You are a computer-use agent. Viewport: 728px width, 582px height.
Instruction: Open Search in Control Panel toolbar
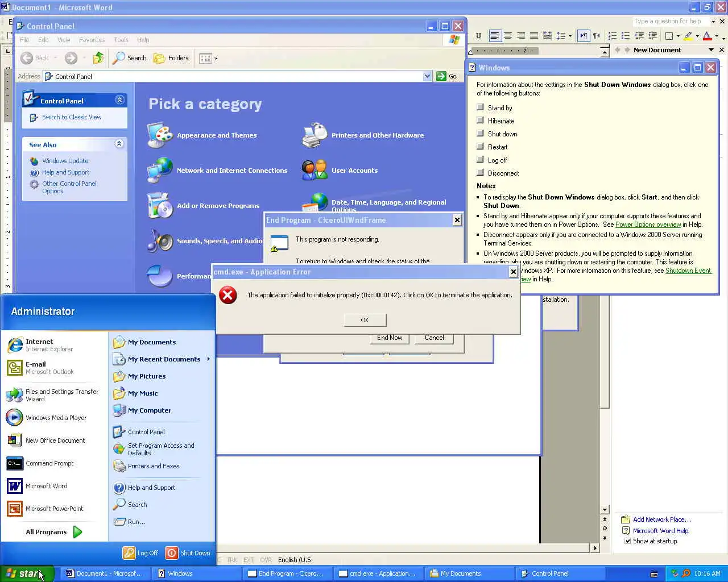[130, 58]
